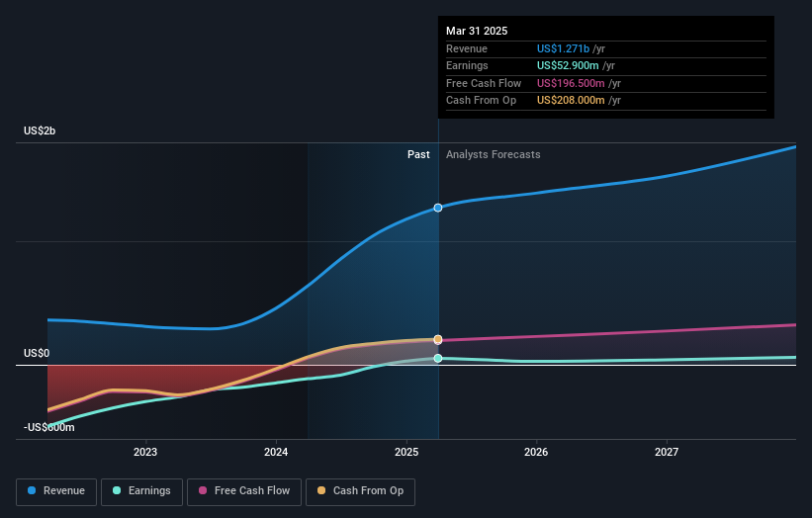Click the Free Cash Flow tooltip row label

pyautogui.click(x=484, y=83)
